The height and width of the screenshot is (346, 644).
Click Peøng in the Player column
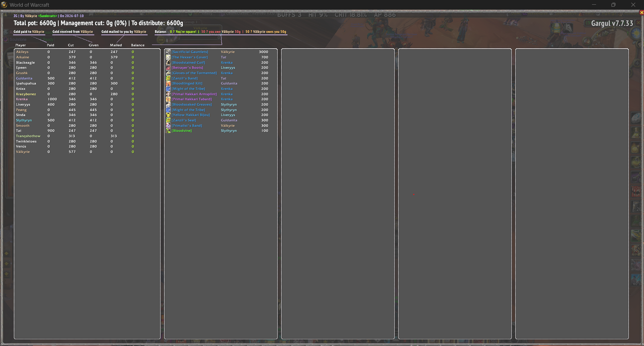(21, 110)
